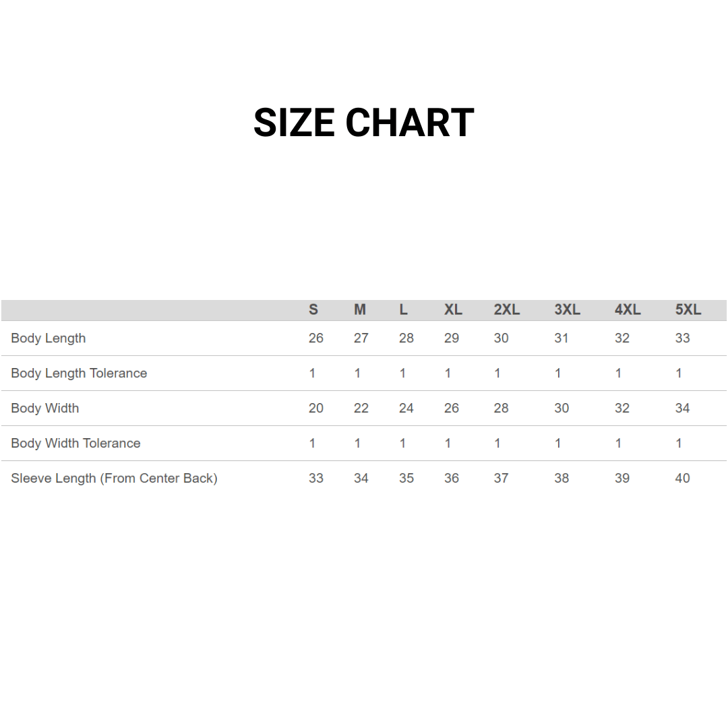The image size is (728, 728).
Task: Select Sleeve Length value 36 for XL
Action: [452, 479]
